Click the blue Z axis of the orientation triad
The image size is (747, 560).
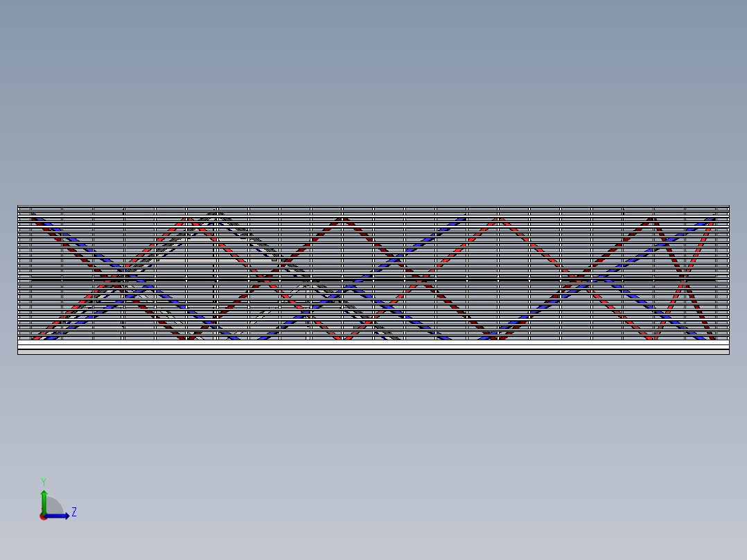[x=57, y=516]
